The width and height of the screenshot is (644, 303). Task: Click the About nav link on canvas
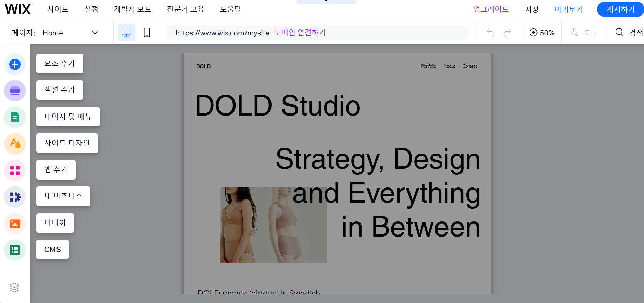450,66
